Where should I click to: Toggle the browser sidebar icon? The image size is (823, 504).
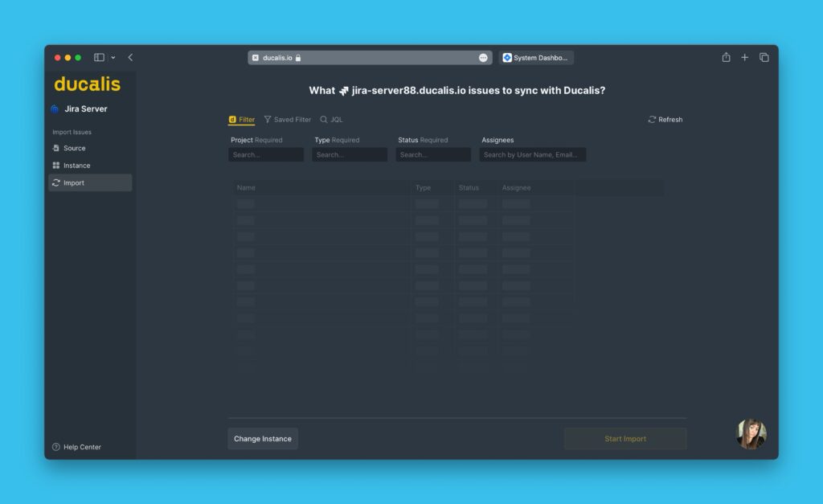pyautogui.click(x=100, y=58)
